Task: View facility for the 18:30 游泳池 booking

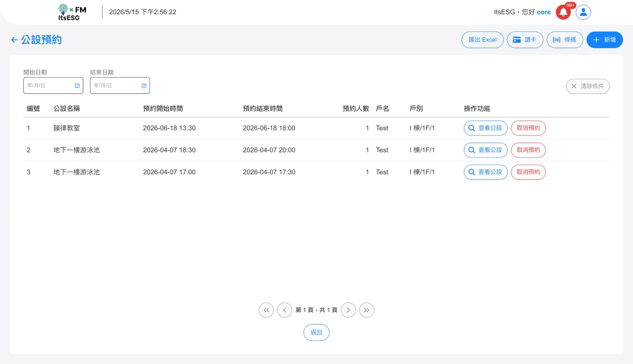Action: (486, 150)
